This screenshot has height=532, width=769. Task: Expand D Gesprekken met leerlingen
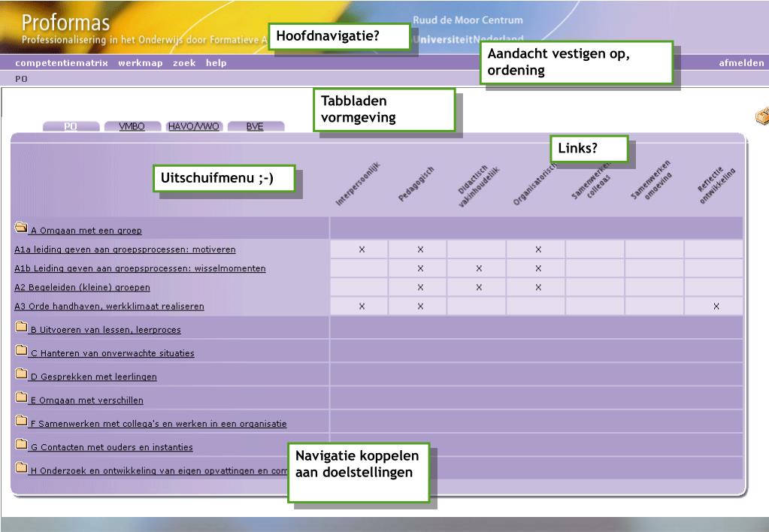click(94, 377)
